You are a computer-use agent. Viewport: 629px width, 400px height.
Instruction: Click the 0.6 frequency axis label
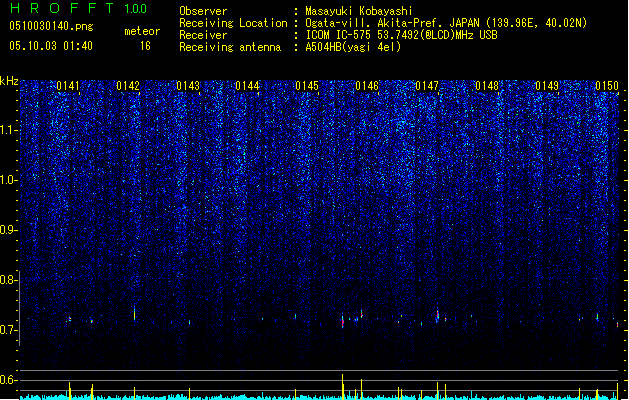tap(9, 380)
